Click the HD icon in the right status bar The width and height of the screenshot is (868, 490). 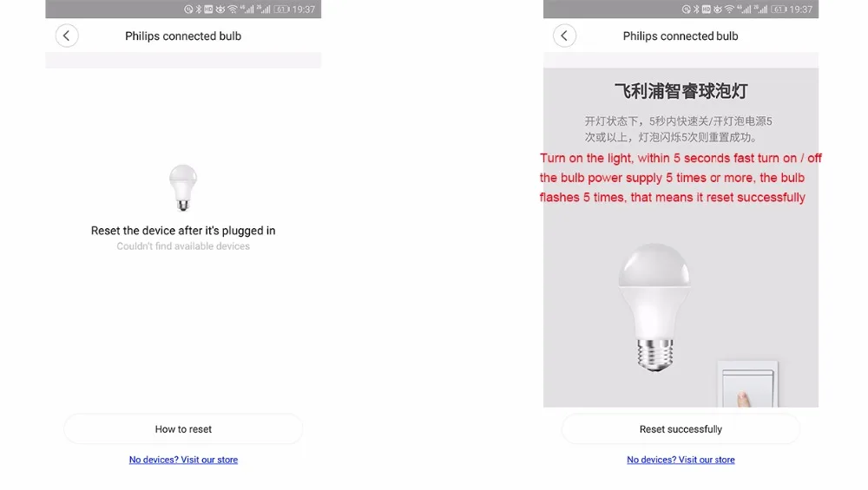click(x=707, y=10)
